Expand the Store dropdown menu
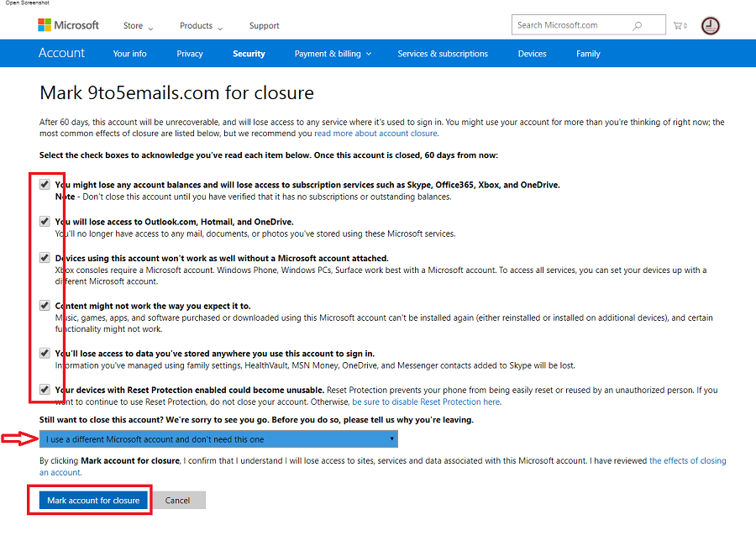 click(138, 26)
